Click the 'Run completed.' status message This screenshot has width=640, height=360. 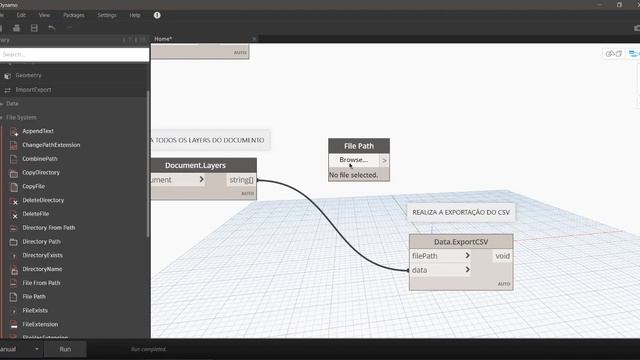point(149,349)
